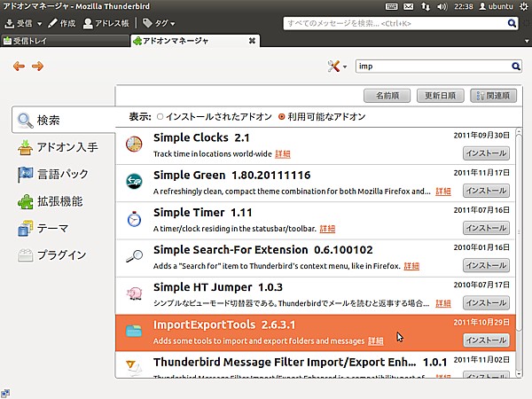Click the add-on search magnifier icon
The width and height of the screenshot is (532, 399).
[516, 66]
